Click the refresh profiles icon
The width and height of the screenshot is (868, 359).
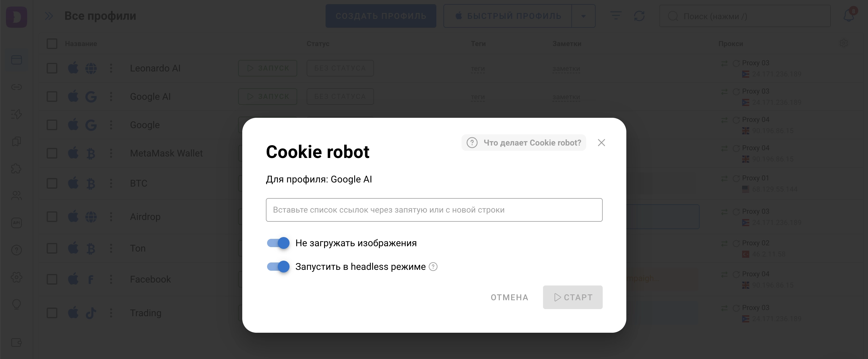639,16
